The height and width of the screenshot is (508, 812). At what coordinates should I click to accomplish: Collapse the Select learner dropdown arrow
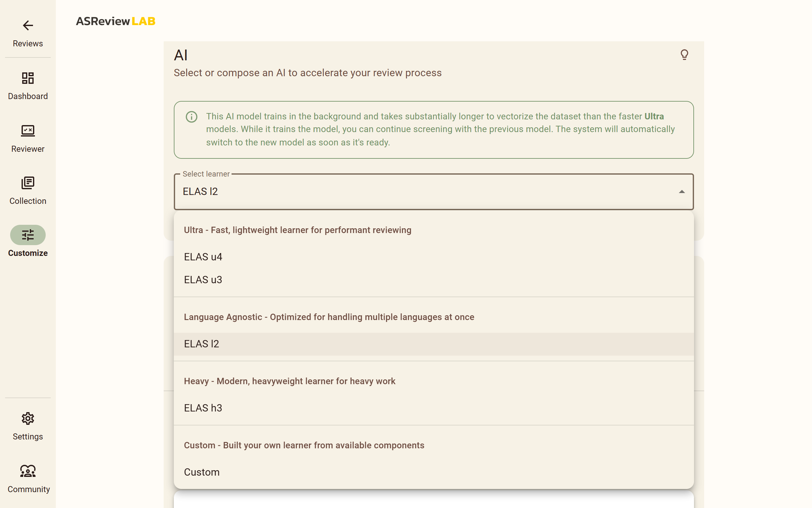(681, 192)
